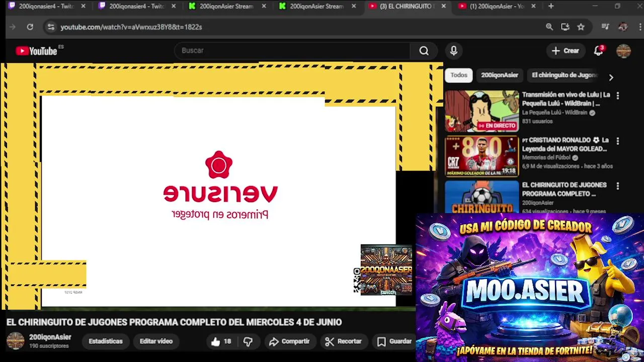Open site information icon in address bar

pos(51,27)
